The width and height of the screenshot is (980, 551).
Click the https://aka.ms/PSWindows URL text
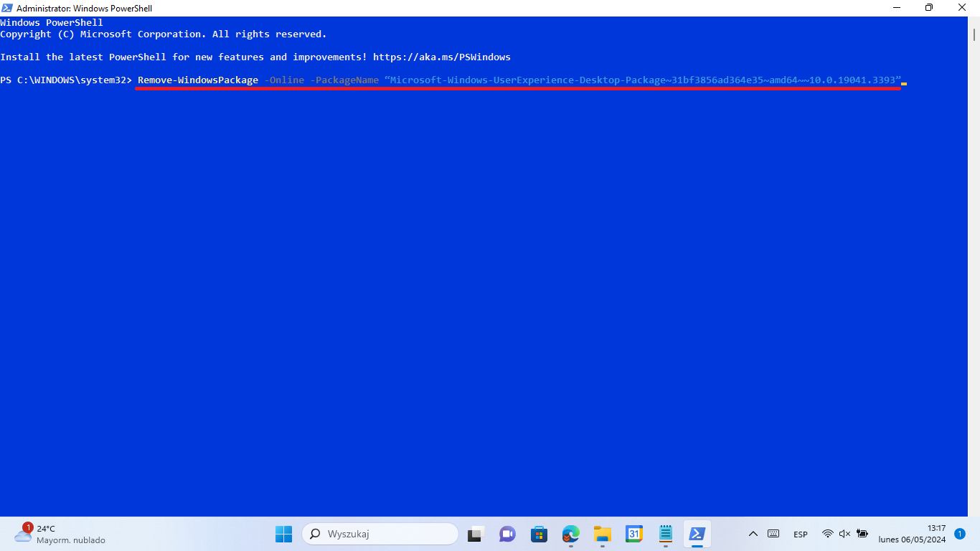[442, 57]
